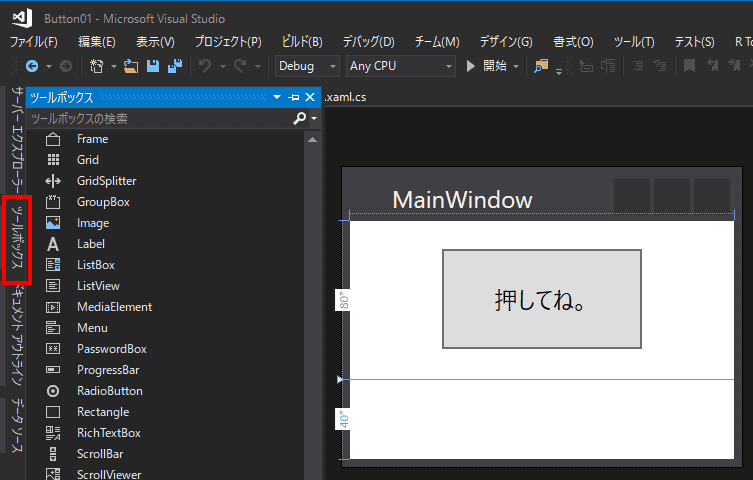
Task: Open the ツール(T) menu
Action: tap(634, 42)
